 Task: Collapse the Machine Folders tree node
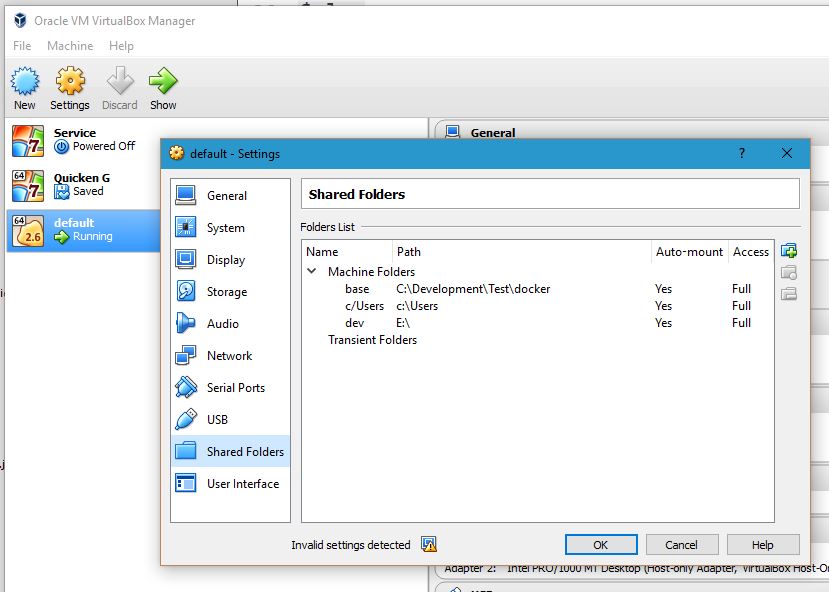point(312,271)
